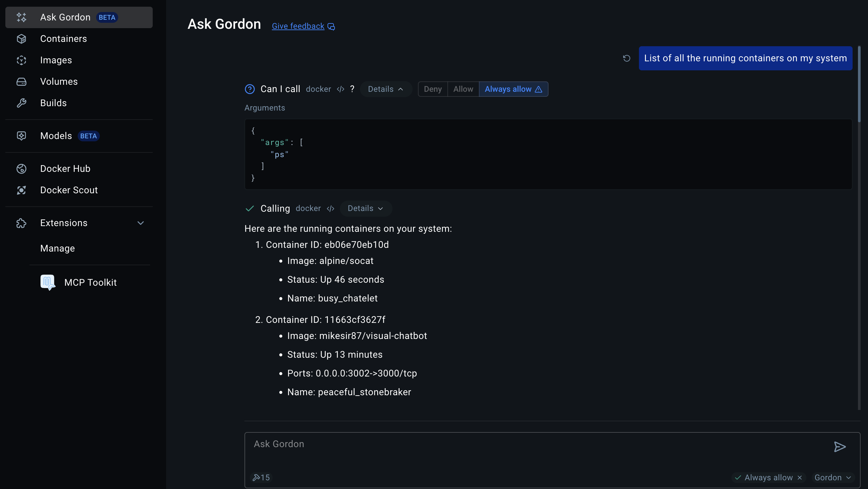Choose Always allow for docker call

[513, 89]
